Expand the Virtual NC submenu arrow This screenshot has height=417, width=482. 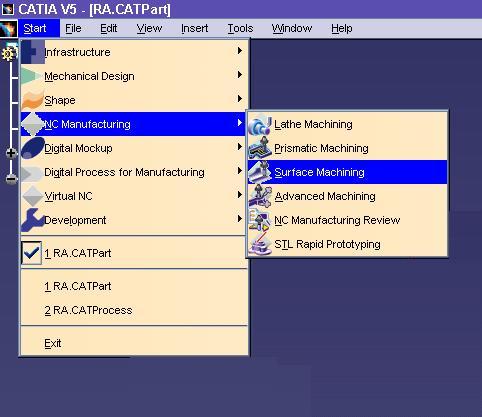pos(239,195)
